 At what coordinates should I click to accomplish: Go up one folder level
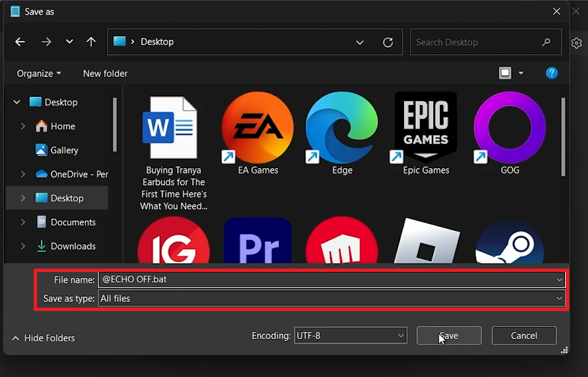click(x=91, y=42)
